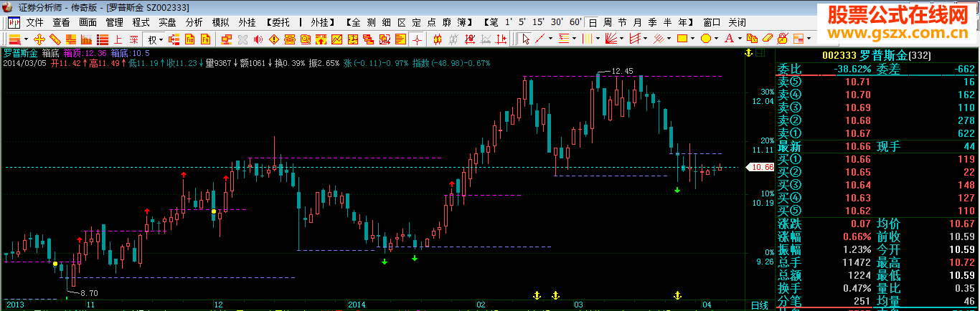
Task: Click the crosshair cursor icon
Action: coord(417,39)
